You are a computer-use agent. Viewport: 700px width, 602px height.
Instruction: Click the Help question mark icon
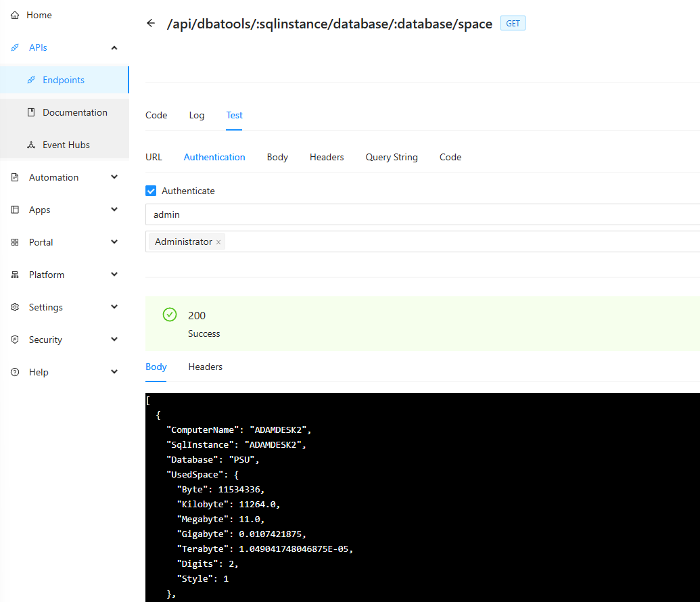15,372
